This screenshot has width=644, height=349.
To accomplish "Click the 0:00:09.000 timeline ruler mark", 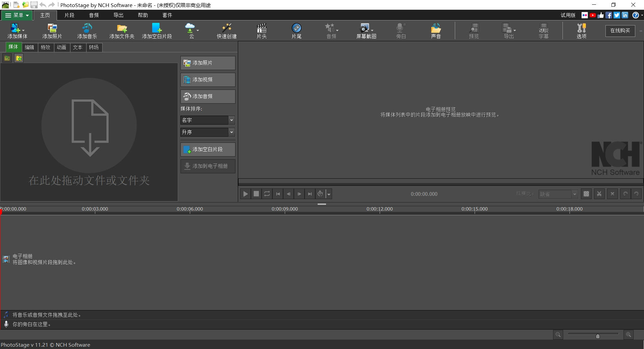I will pyautogui.click(x=285, y=209).
